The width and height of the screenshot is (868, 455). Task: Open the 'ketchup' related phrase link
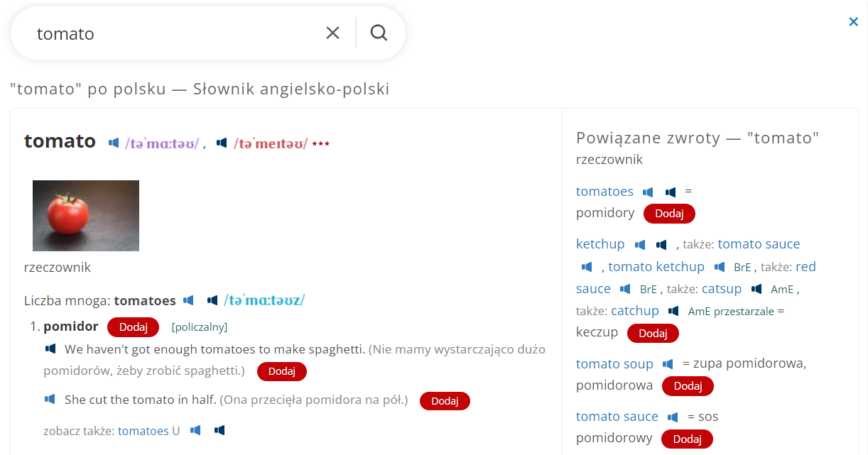tap(600, 244)
